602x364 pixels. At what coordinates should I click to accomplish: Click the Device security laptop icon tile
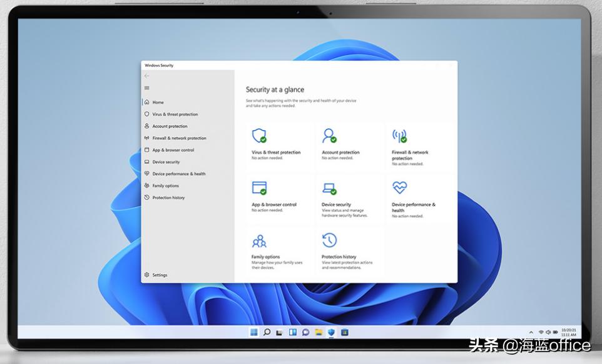(x=328, y=189)
